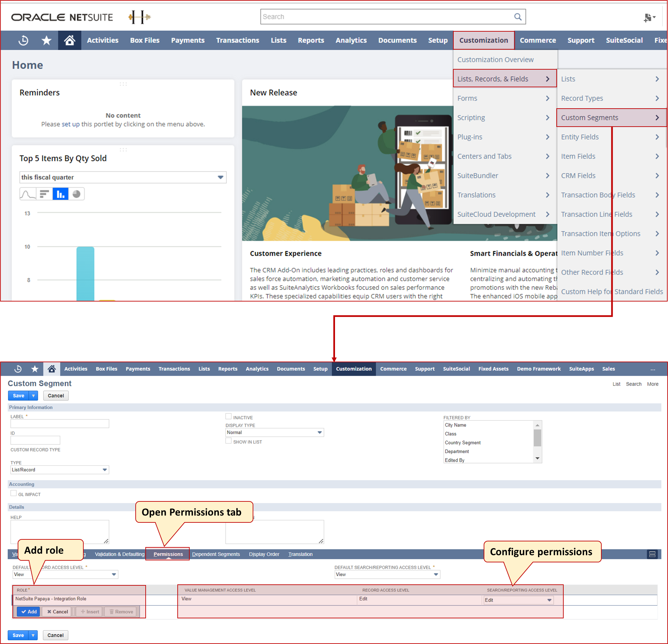Select the line chart view in Top 5 Items
The width and height of the screenshot is (668, 644).
(x=27, y=194)
